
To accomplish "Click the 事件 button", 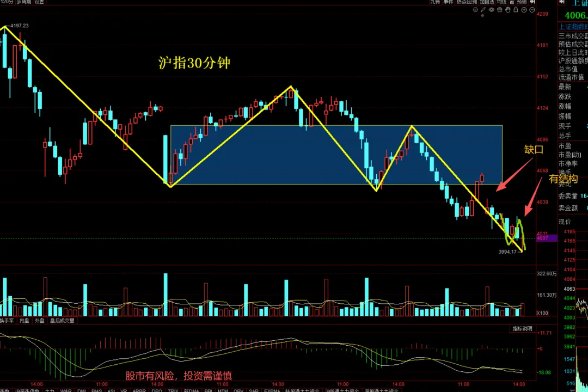I will pyautogui.click(x=448, y=2).
